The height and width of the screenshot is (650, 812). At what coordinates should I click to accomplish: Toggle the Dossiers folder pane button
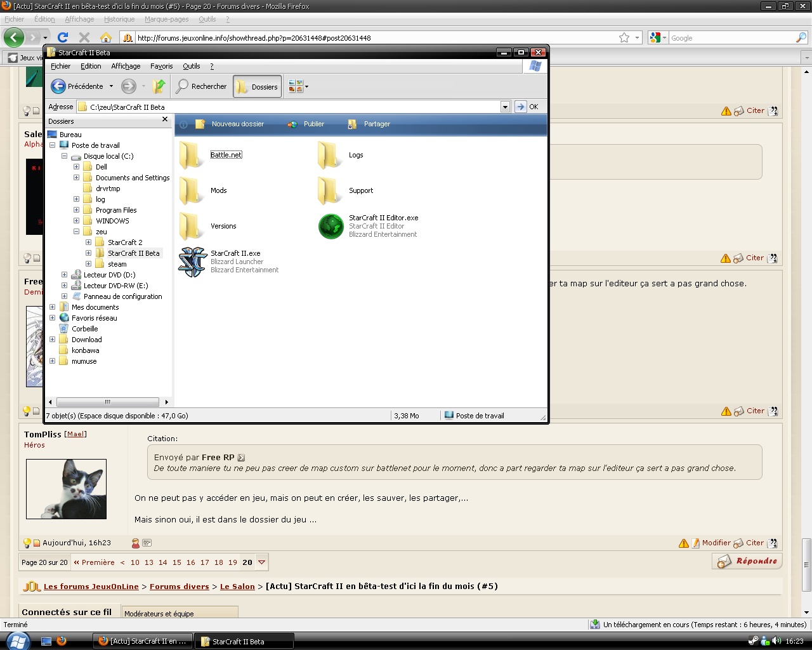257,87
